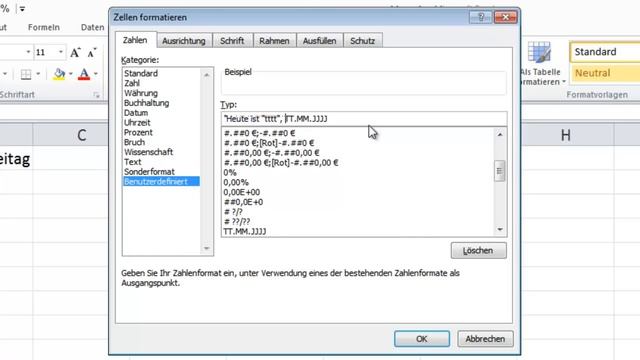Click the decrease font size icon
The image size is (640, 360).
(x=92, y=53)
